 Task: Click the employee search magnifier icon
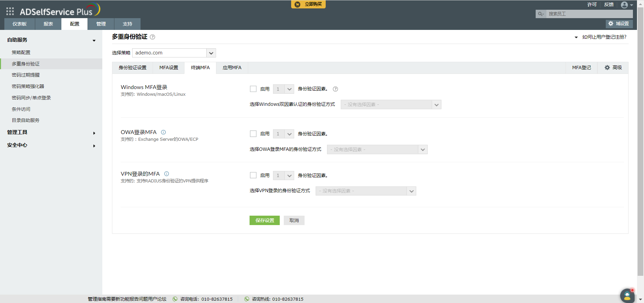[x=540, y=14]
